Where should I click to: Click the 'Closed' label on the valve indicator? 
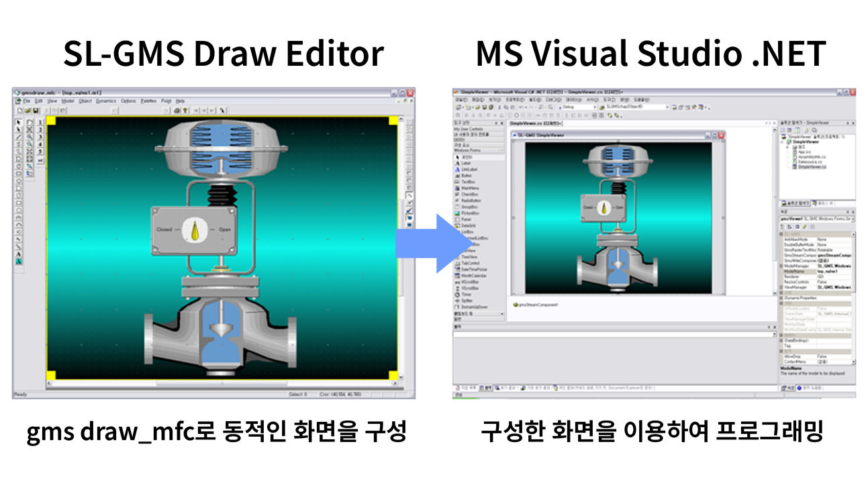click(x=164, y=229)
